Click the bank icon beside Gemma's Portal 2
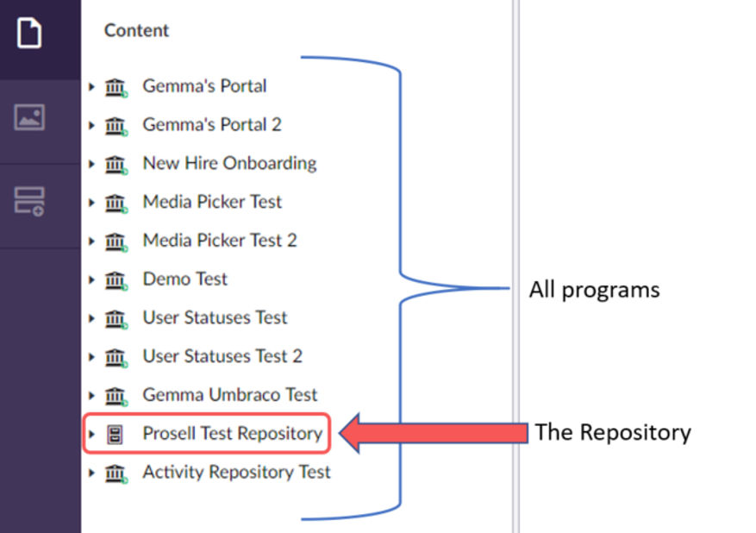Viewport: 756px width, 533px height. pyautogui.click(x=116, y=124)
